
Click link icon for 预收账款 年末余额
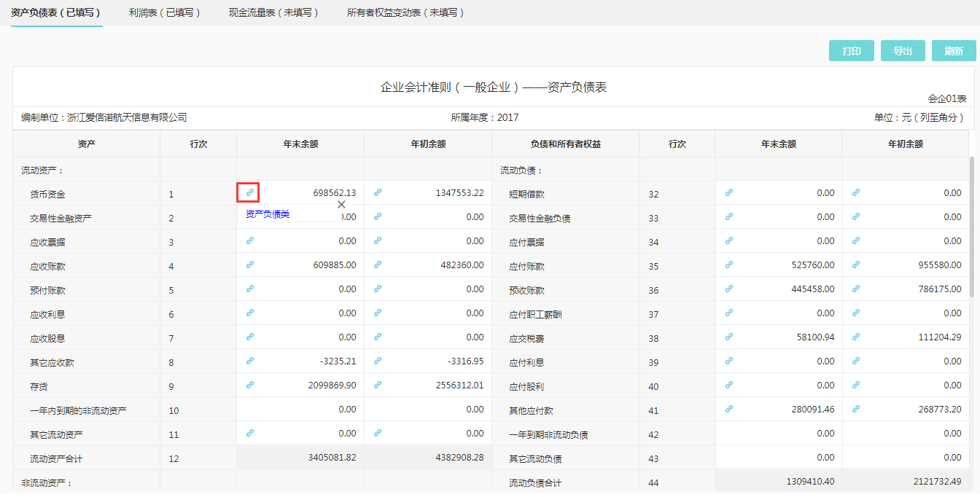728,289
